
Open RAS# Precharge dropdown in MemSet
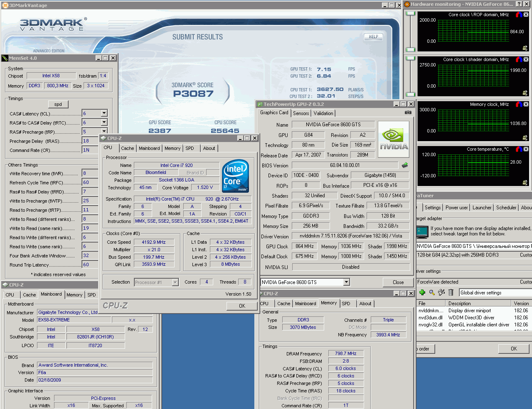[104, 132]
